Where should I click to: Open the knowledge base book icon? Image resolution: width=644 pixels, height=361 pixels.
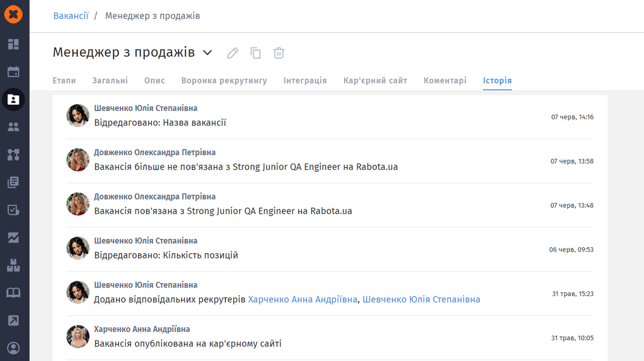pos(13,292)
